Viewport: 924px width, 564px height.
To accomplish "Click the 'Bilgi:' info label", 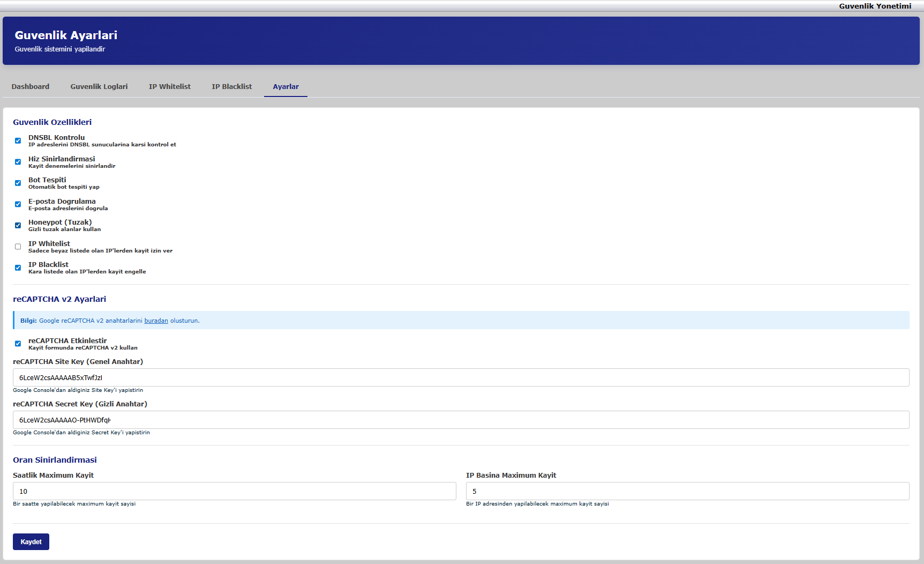I will (28, 321).
